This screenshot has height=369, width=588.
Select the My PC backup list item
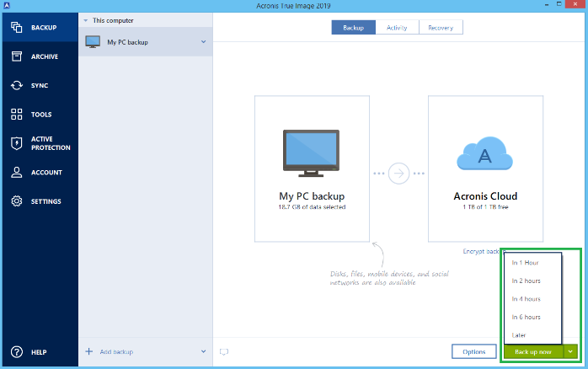coord(146,41)
